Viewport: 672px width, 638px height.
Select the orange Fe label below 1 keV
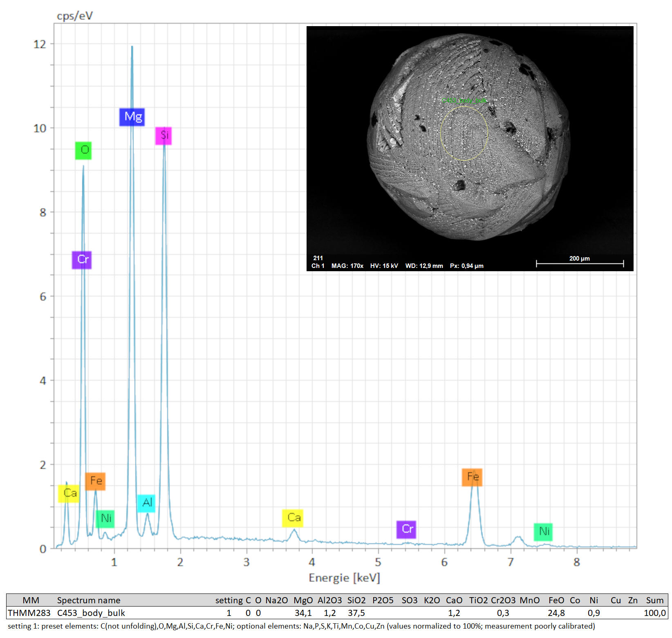[95, 481]
